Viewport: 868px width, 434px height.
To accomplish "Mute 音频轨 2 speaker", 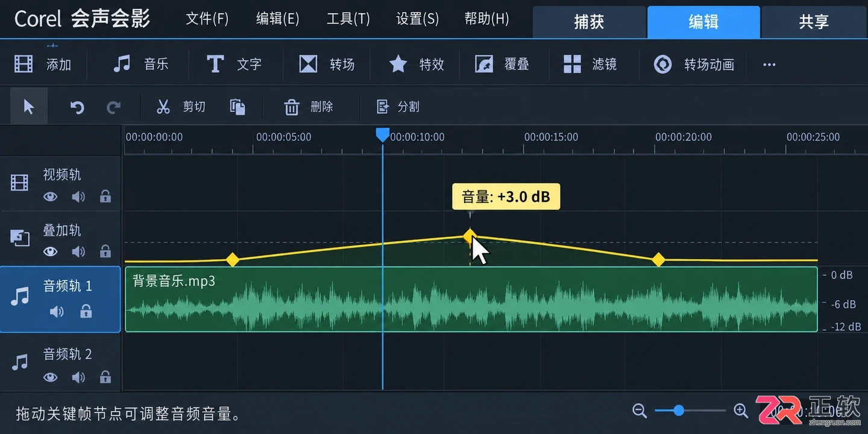I will point(78,377).
